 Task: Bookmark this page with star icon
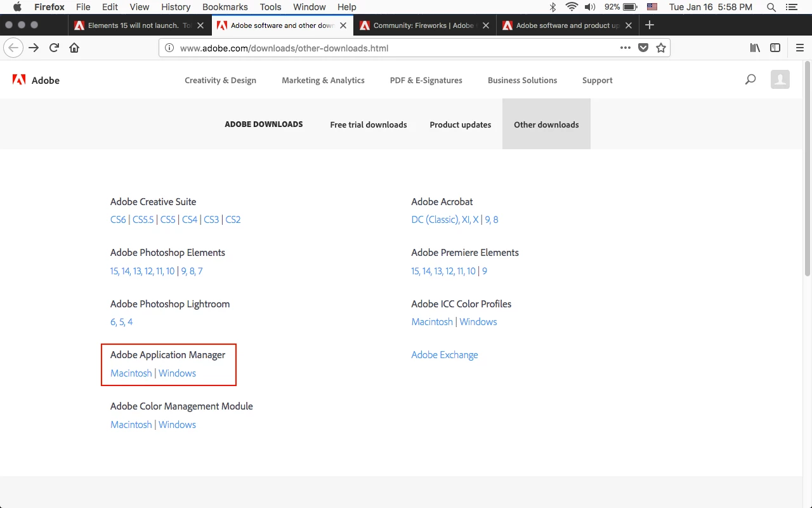tap(661, 48)
